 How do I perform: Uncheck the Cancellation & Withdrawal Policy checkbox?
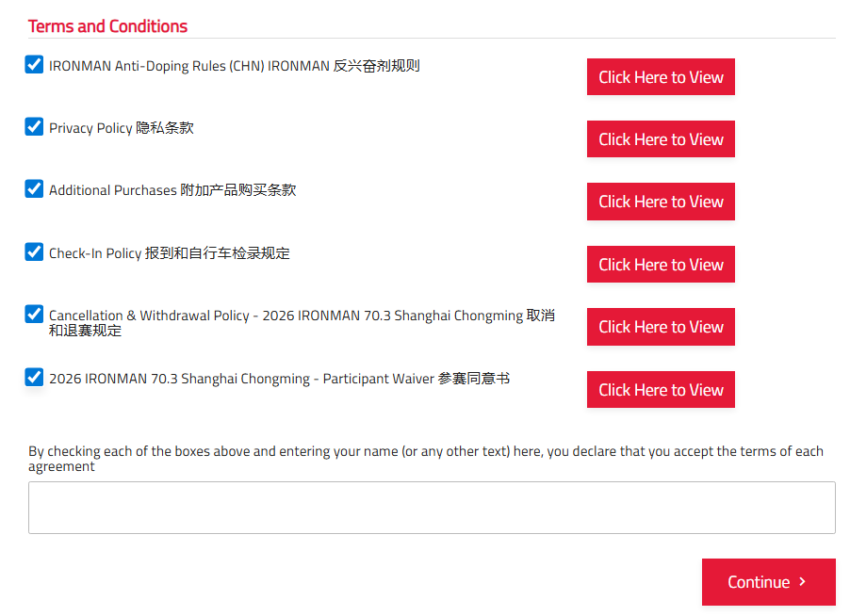click(x=34, y=314)
